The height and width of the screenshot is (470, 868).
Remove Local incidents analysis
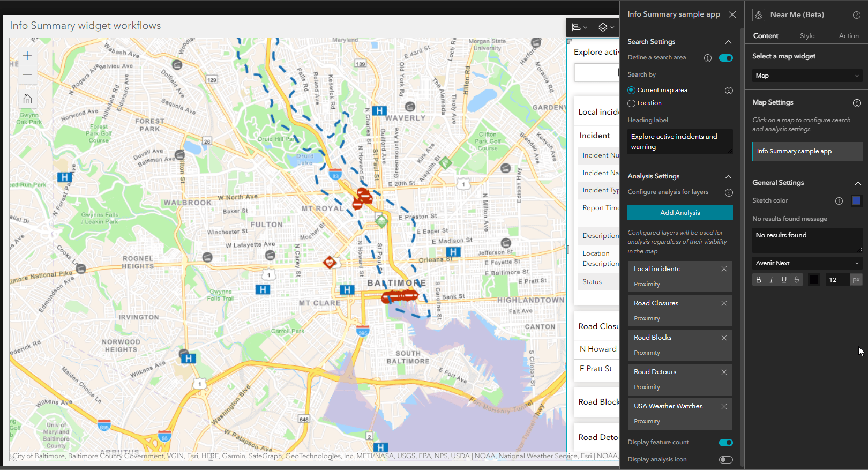(x=724, y=269)
